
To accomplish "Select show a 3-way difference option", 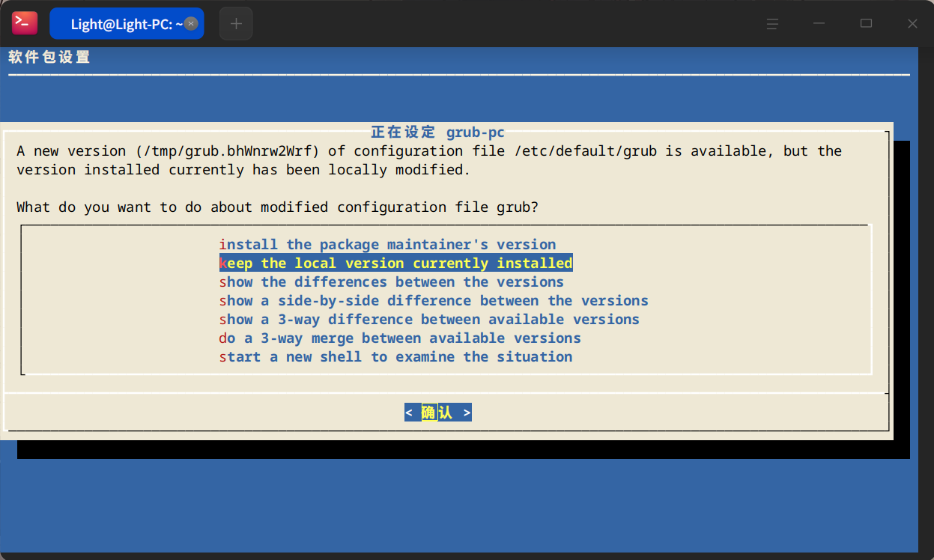I will [x=429, y=319].
